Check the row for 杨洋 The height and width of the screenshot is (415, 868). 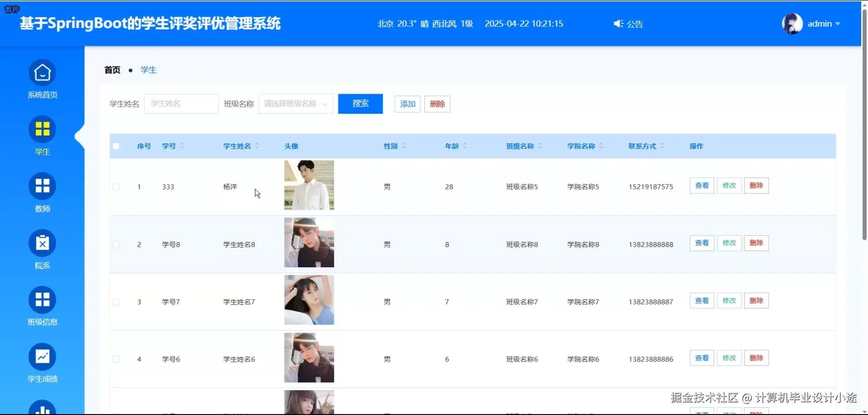(x=116, y=187)
